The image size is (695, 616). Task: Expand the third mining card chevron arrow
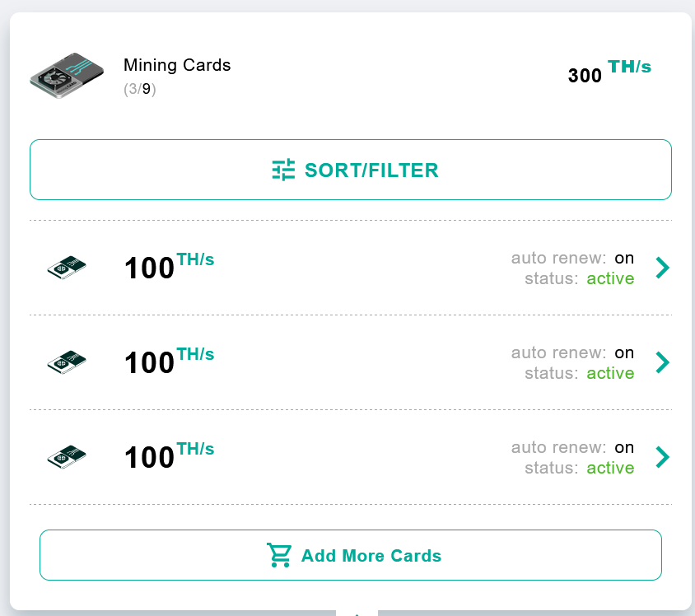(x=662, y=457)
